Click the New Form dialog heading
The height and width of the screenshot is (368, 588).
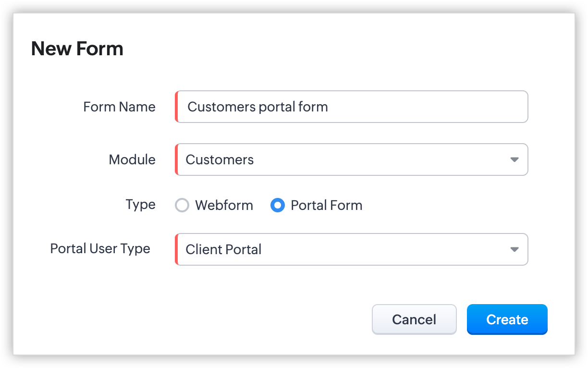(x=77, y=49)
